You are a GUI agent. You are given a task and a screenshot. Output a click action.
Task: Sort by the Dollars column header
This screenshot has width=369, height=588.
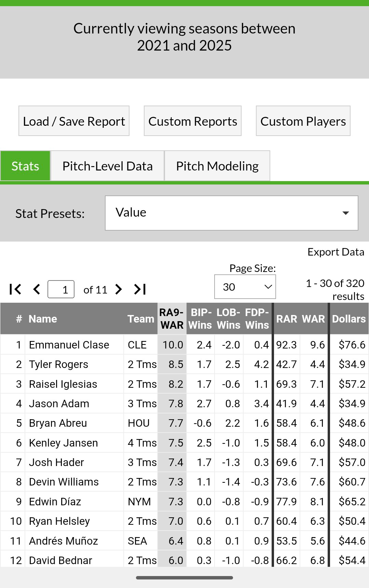tap(349, 319)
